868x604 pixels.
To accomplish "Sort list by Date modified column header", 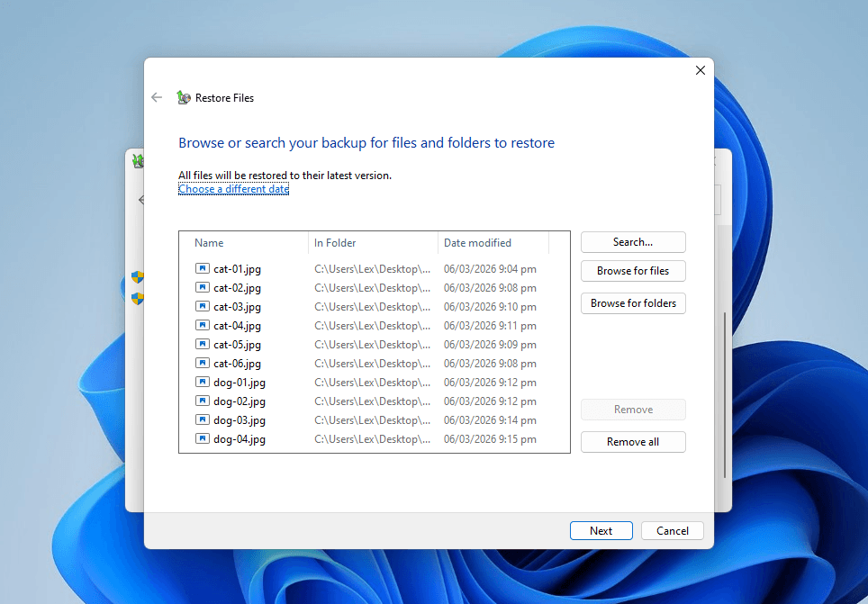I will point(493,242).
